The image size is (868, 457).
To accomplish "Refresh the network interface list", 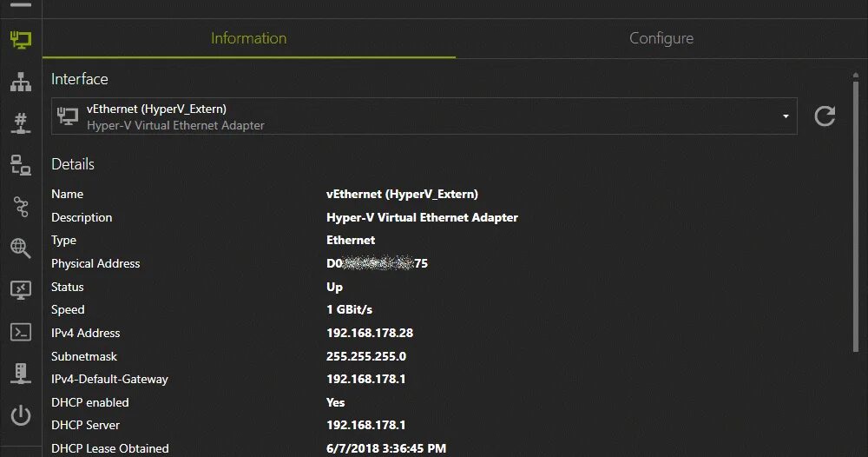I will pyautogui.click(x=825, y=116).
